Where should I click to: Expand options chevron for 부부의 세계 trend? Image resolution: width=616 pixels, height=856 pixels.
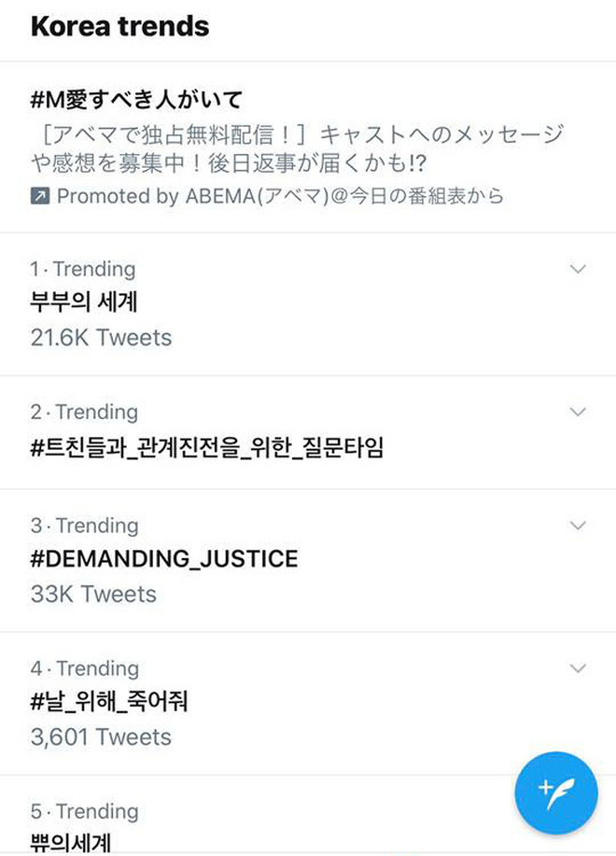[578, 270]
